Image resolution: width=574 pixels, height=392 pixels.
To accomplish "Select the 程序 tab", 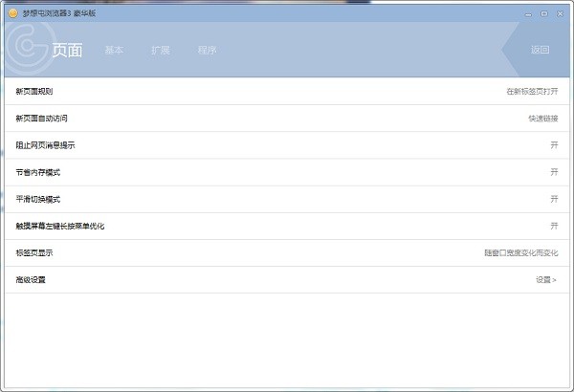I will point(207,50).
